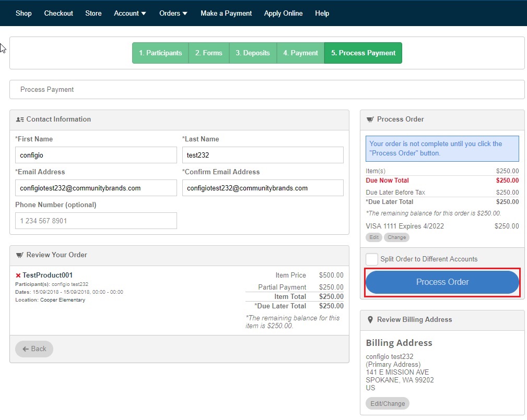Screen dimensions: 527x420
Task: Click Edit under the VISA card
Action: tap(374, 237)
